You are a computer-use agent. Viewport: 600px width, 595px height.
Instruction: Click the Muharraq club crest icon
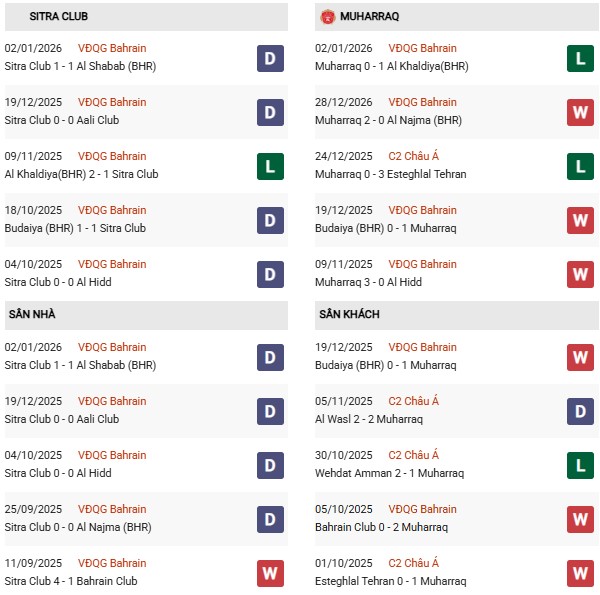point(327,17)
